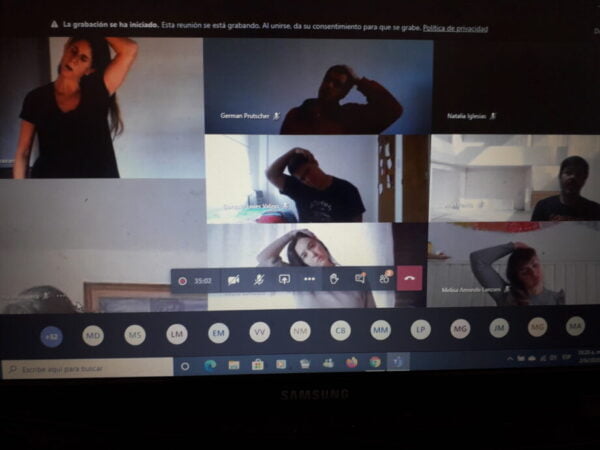Click the share screen icon

click(x=284, y=280)
